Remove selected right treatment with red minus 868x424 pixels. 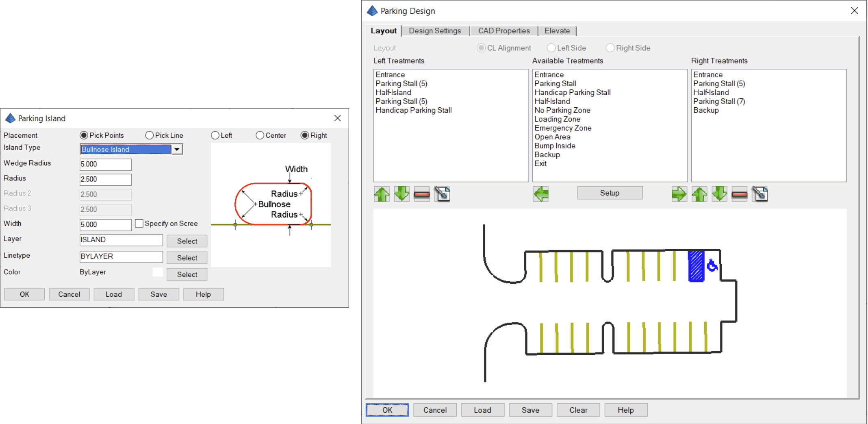click(x=739, y=194)
